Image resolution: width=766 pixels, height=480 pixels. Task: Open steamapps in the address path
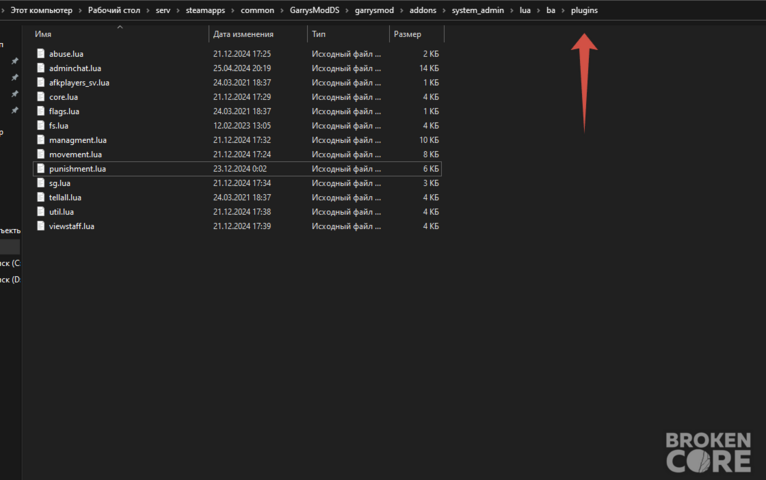(x=205, y=10)
